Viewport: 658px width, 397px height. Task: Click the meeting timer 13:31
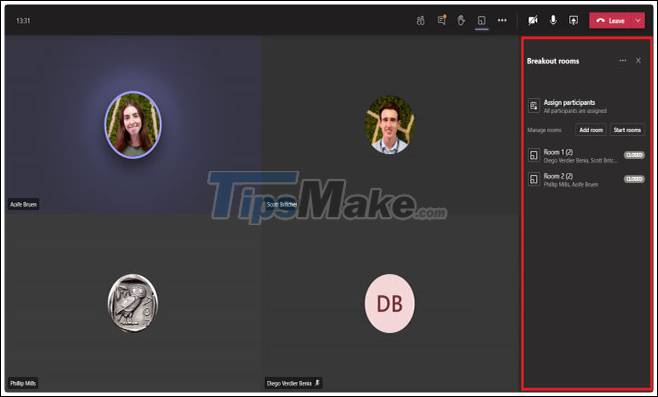click(23, 21)
